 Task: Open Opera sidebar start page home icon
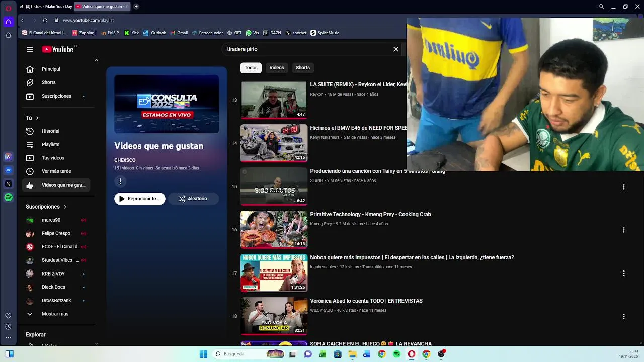[8, 22]
